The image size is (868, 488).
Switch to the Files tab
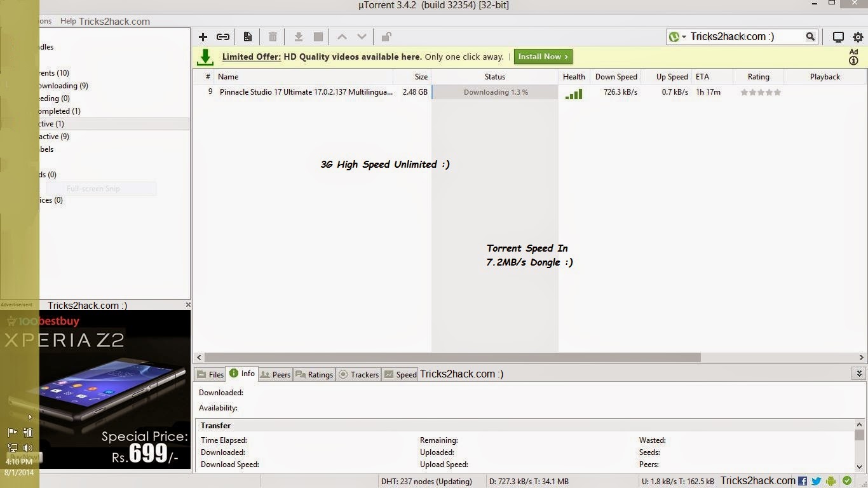point(210,374)
